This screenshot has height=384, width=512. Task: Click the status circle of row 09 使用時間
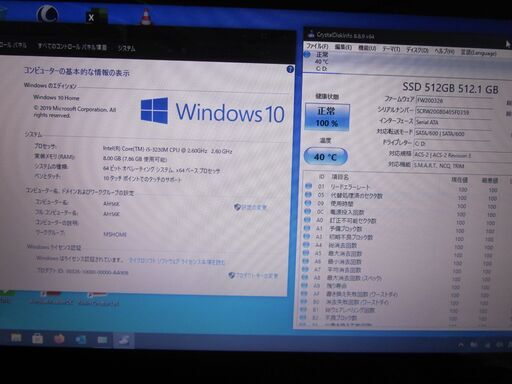click(x=308, y=203)
